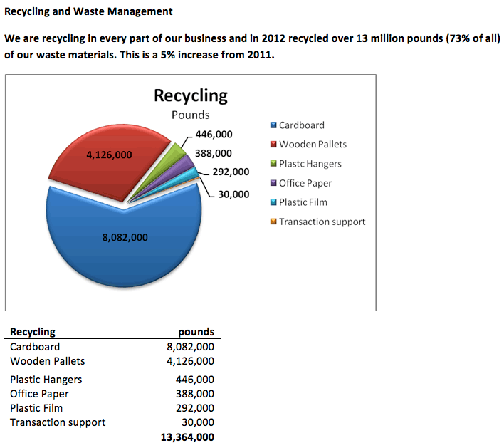The height and width of the screenshot is (448, 504).
Task: Click the 'Recycling and Waste Management' heading
Action: (x=88, y=11)
